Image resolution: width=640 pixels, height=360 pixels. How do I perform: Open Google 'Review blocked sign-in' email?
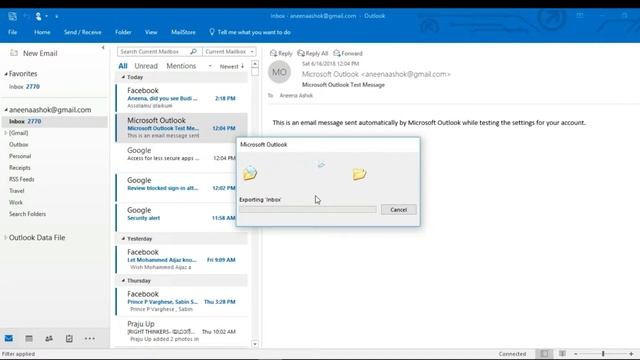(182, 187)
